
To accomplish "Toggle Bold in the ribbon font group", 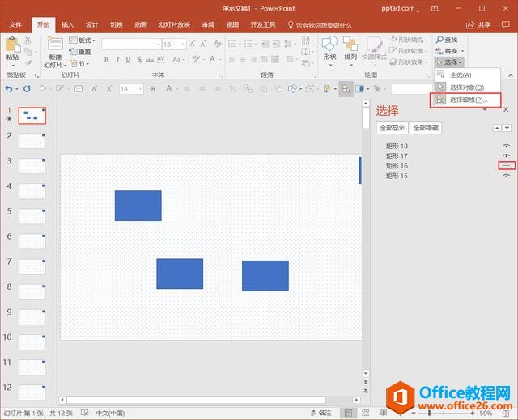I will [106, 59].
